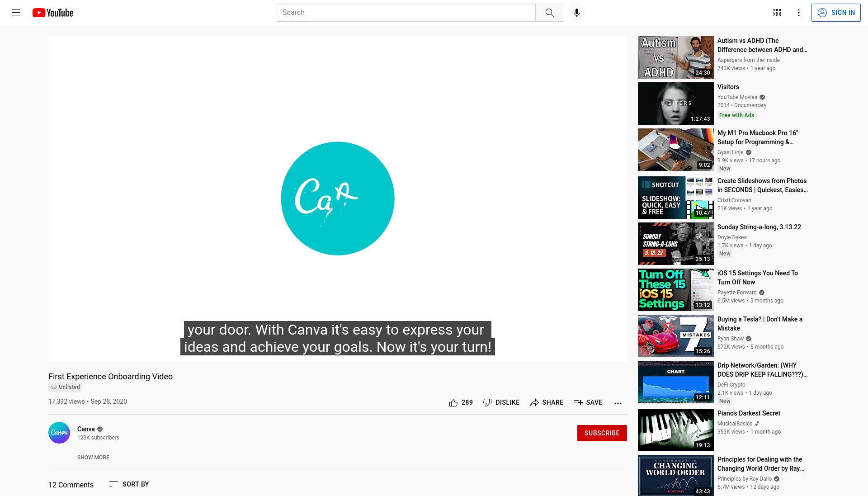This screenshot has width=868, height=496.
Task: Click YouTube Movies channel name
Action: click(x=737, y=97)
